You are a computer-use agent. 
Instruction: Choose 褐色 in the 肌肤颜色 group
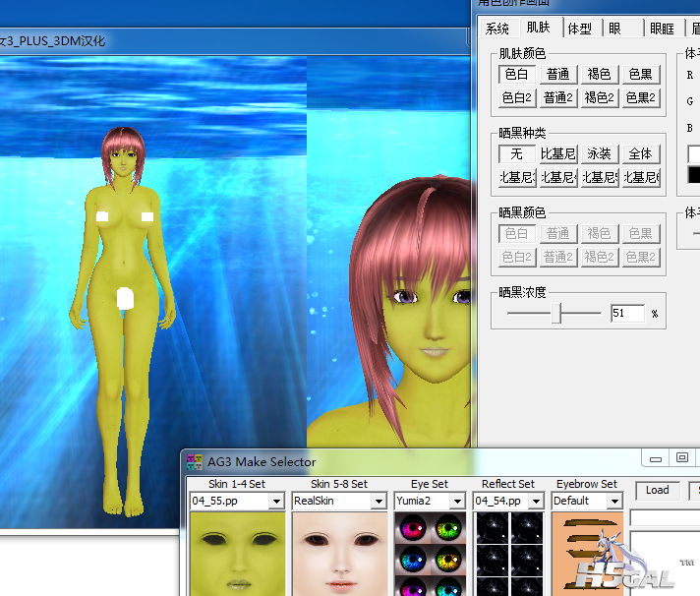pyautogui.click(x=599, y=74)
